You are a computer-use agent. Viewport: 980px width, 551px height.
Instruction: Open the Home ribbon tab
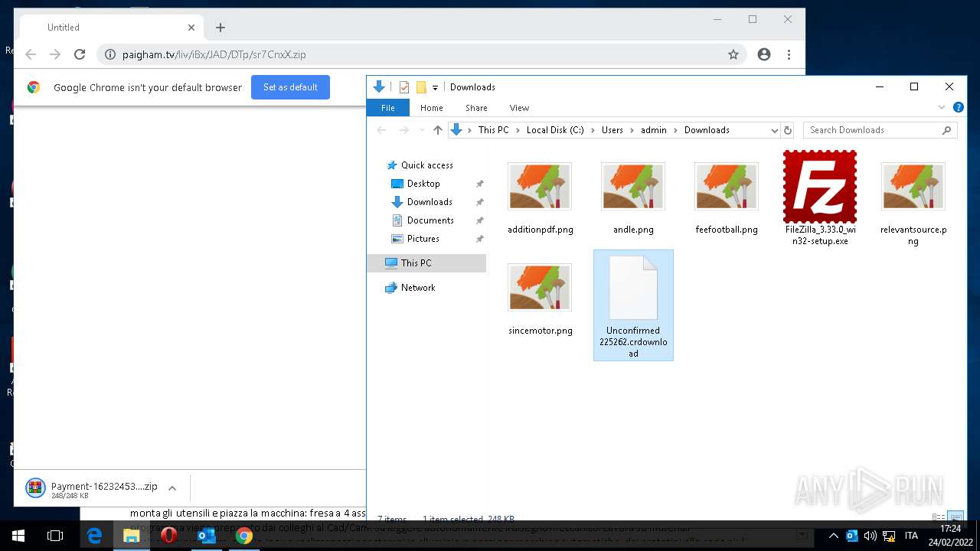(431, 108)
